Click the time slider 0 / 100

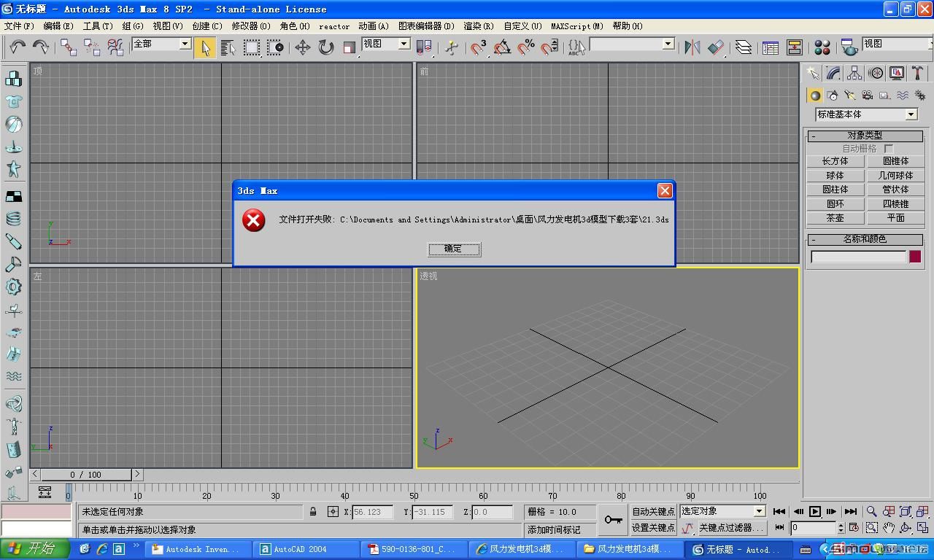pyautogui.click(x=86, y=475)
